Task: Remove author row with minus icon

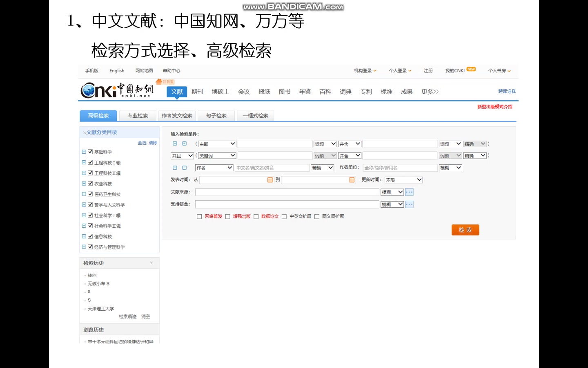Action: point(184,168)
